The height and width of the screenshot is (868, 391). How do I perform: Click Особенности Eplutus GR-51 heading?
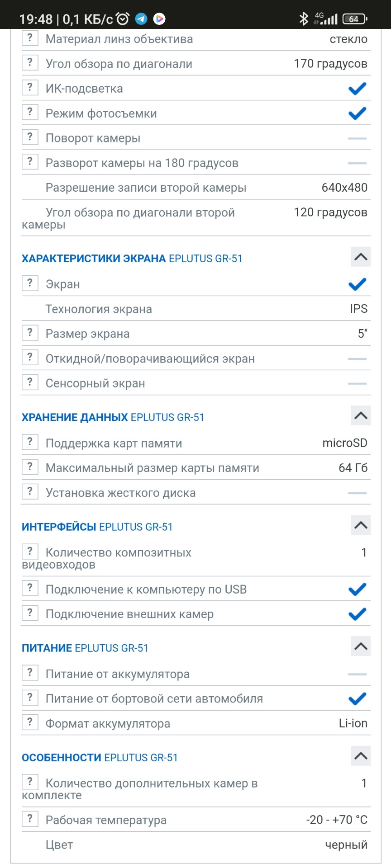click(100, 758)
